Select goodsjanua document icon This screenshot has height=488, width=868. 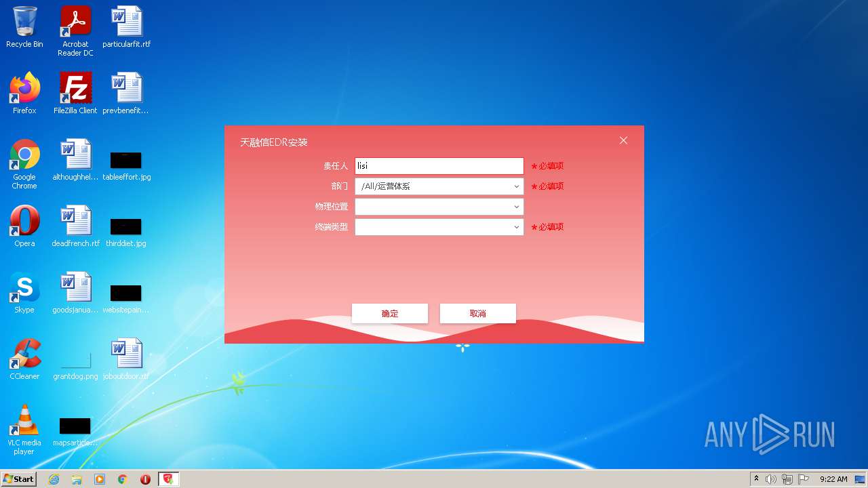click(x=75, y=293)
